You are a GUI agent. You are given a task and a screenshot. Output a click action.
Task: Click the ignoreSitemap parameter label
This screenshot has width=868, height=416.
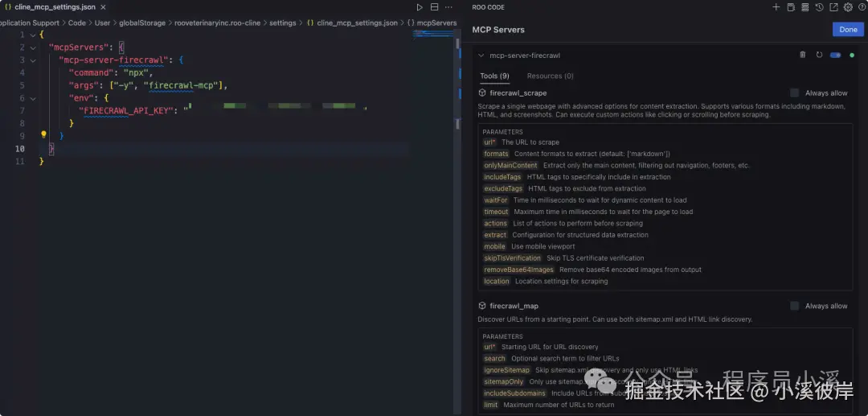pyautogui.click(x=506, y=370)
